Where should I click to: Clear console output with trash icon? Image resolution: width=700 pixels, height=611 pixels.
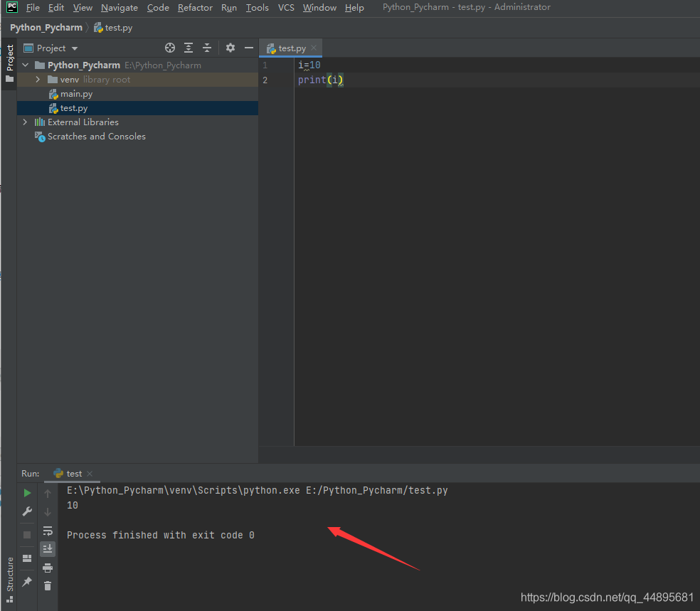(48, 585)
